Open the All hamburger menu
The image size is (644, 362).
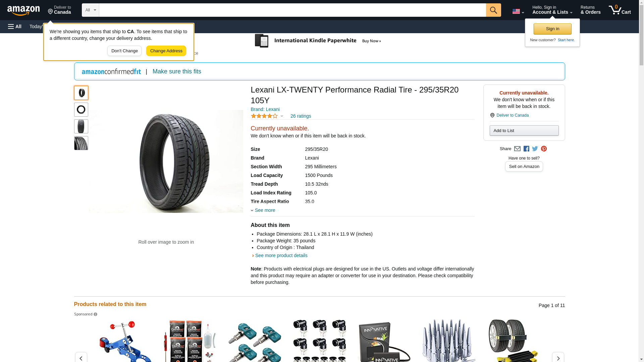tap(15, 26)
